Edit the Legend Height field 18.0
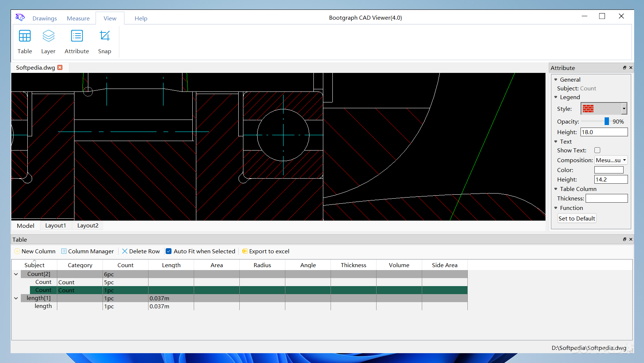This screenshot has width=644, height=363. point(604,132)
